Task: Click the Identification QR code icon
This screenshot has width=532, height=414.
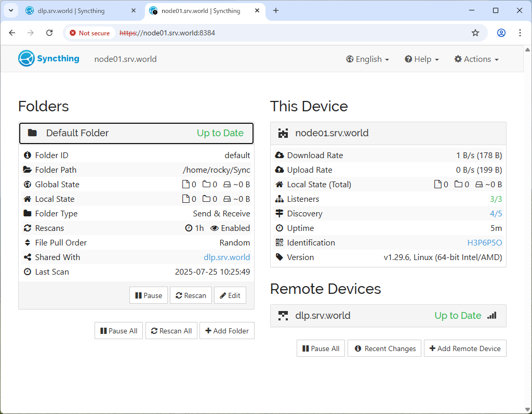Action: pos(279,242)
